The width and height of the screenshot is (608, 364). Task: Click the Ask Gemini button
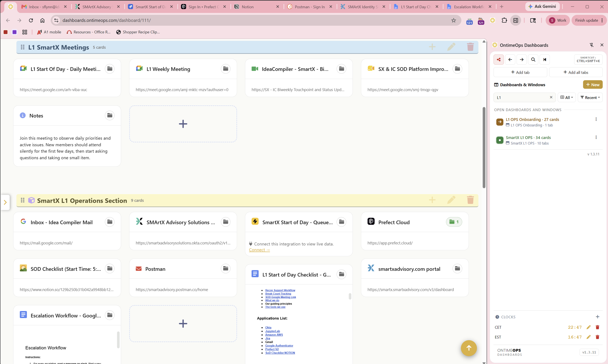pyautogui.click(x=543, y=7)
